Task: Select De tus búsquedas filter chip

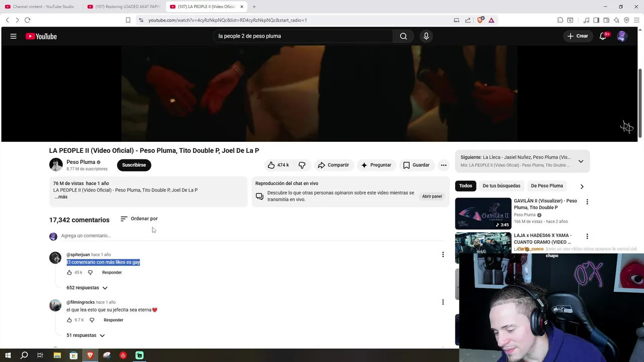Action: pyautogui.click(x=502, y=186)
